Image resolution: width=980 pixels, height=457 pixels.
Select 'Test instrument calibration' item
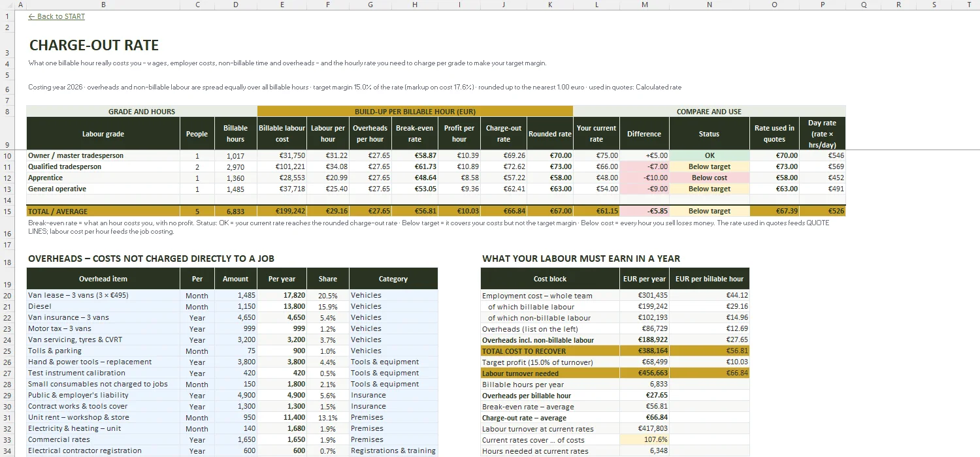coord(103,373)
